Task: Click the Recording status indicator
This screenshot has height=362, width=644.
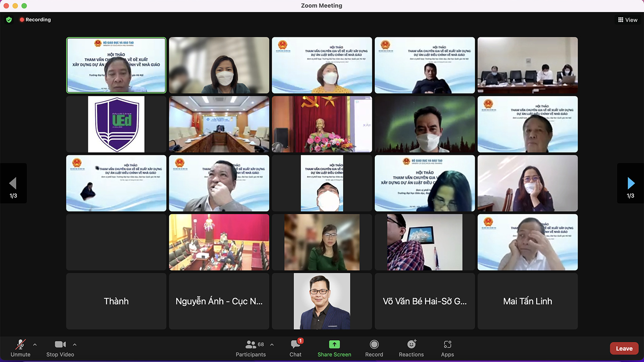Action: pyautogui.click(x=35, y=20)
